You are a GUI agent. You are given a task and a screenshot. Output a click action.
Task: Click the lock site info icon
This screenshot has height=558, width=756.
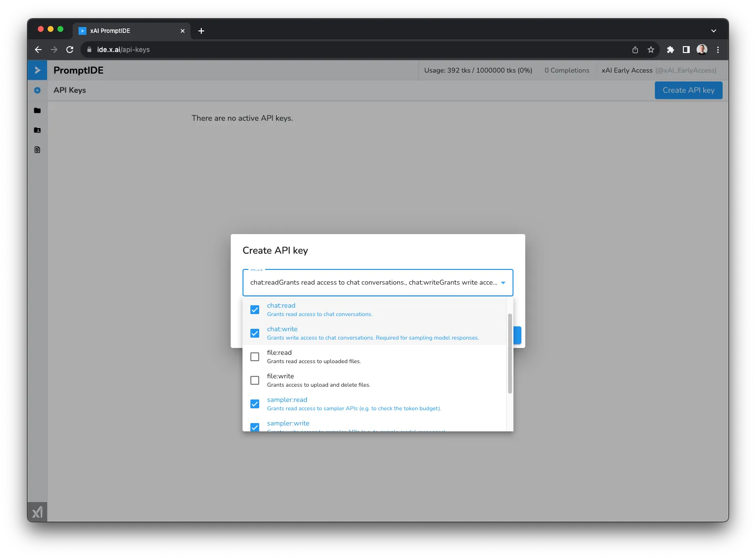coord(89,50)
